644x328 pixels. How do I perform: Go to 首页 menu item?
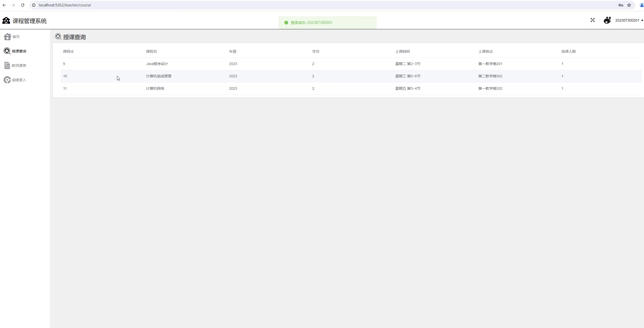[16, 37]
